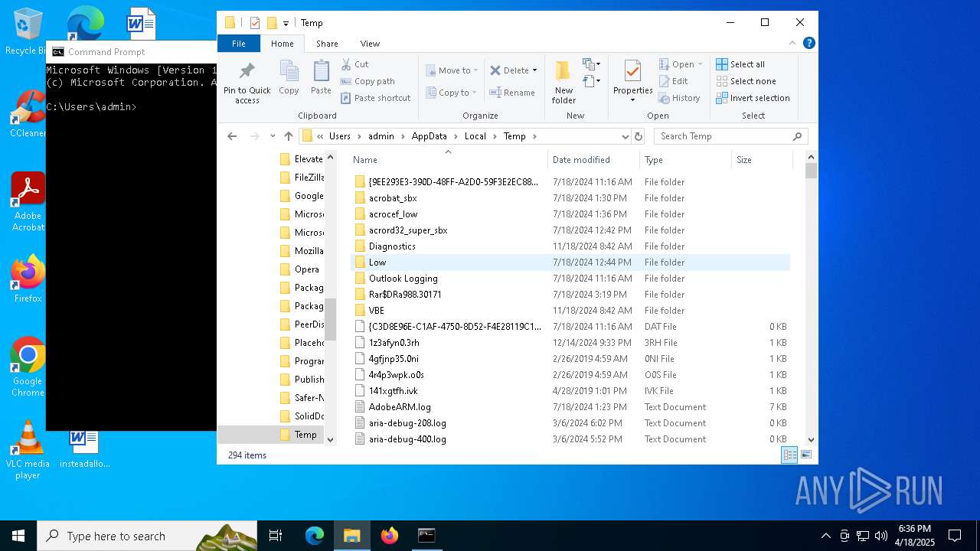
Task: Open address bar history dropdown
Action: [625, 136]
